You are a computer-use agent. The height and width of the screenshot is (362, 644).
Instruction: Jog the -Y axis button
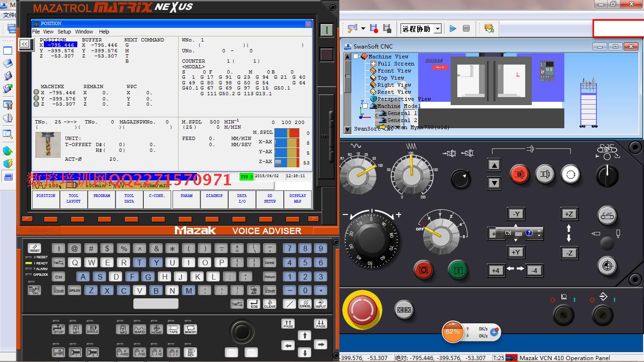point(516,214)
